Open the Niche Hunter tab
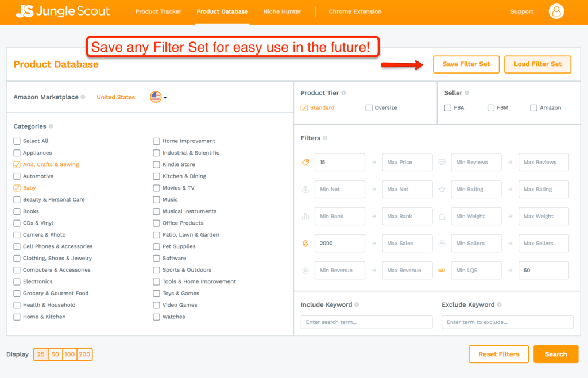This screenshot has height=378, width=588. coord(283,11)
